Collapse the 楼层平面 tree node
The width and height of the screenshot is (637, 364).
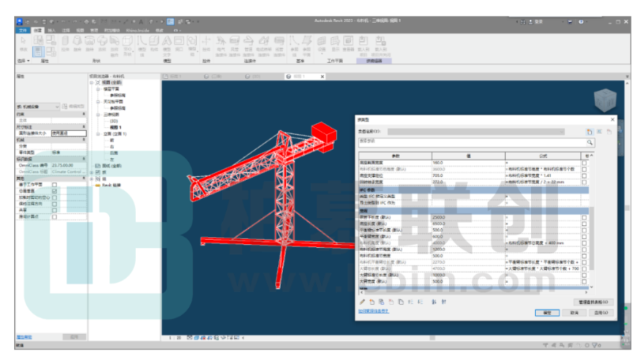click(98, 89)
